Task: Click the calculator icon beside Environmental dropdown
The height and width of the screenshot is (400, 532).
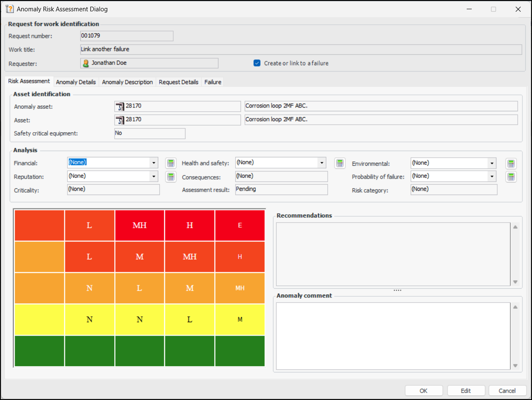Action: tap(511, 164)
